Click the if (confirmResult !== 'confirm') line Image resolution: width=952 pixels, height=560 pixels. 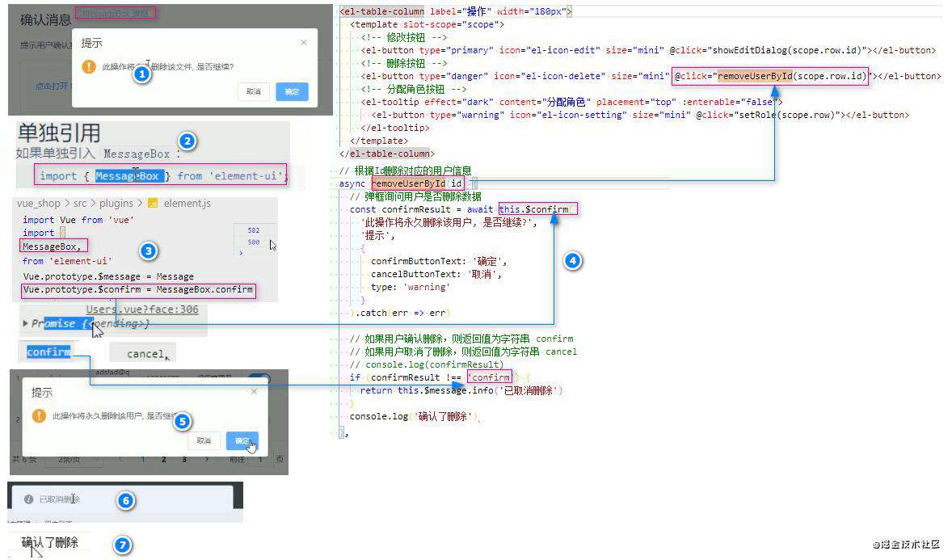click(x=440, y=377)
